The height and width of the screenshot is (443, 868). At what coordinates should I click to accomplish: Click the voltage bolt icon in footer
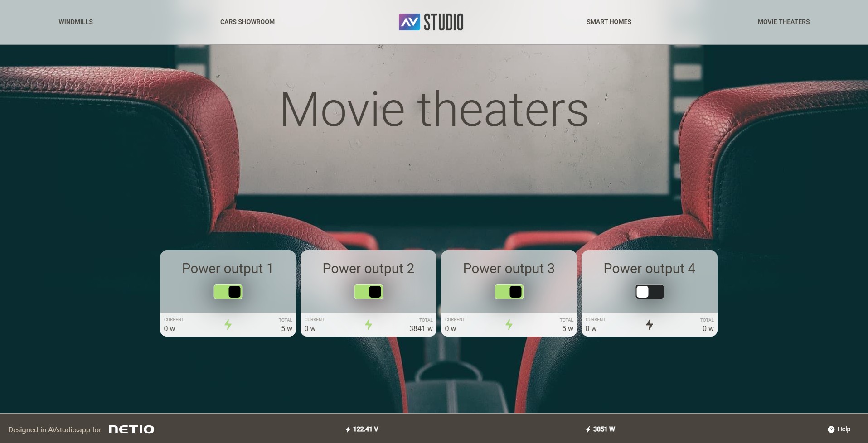[348, 429]
